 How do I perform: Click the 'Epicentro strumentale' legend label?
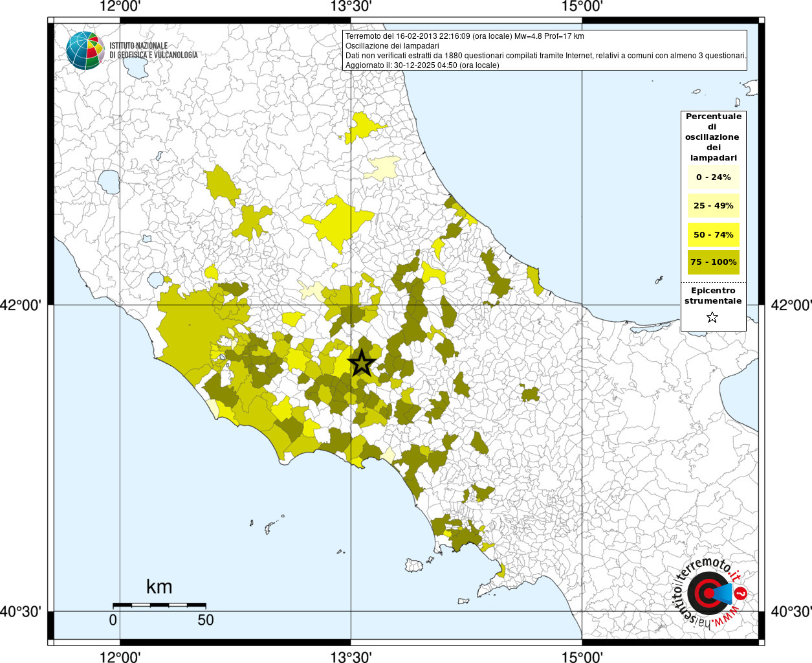coord(713,296)
